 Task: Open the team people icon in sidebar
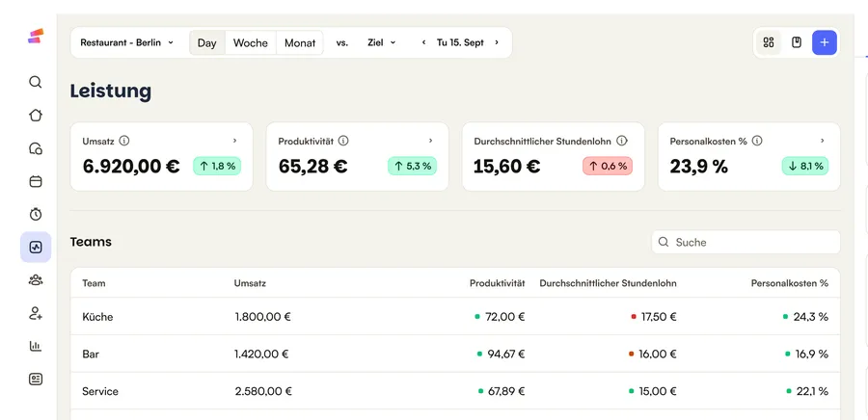pyautogui.click(x=36, y=280)
